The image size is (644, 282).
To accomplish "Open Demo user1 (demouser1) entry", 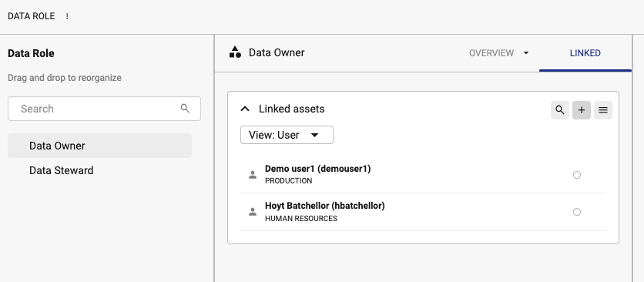I will [318, 169].
